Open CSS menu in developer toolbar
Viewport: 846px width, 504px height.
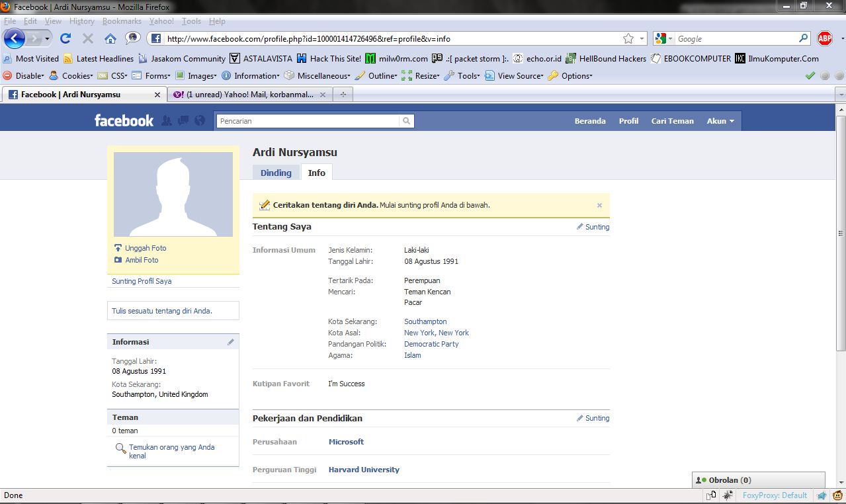point(112,75)
